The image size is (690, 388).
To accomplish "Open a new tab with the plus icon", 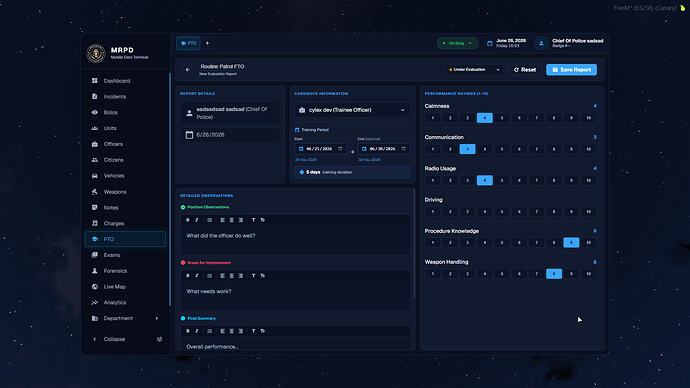I will [207, 43].
